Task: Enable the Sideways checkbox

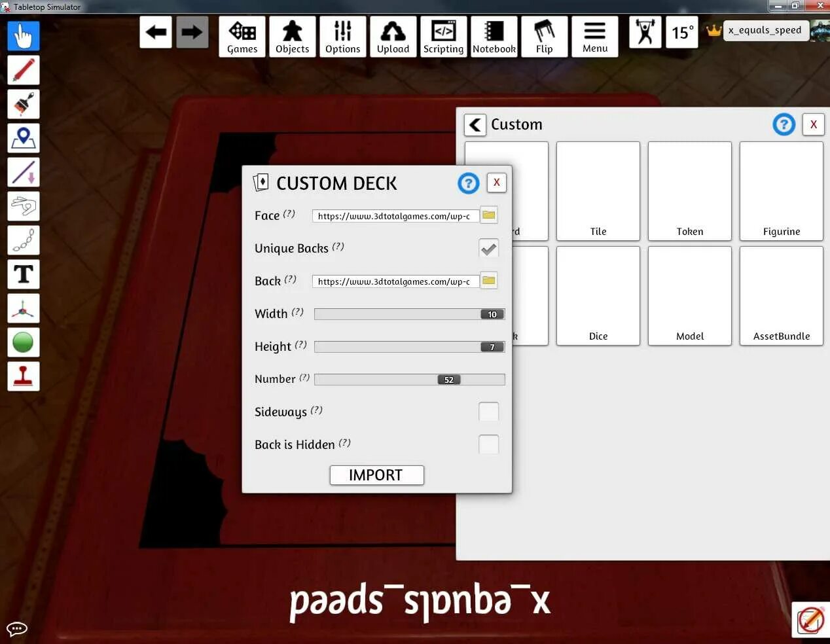Action: 489,412
